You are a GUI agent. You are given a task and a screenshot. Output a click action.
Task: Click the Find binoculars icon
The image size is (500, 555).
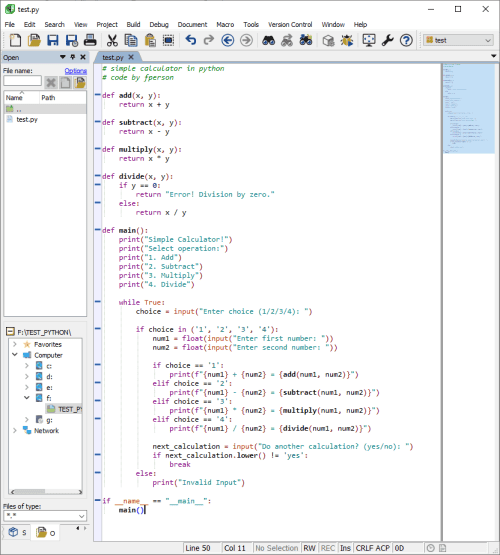click(268, 40)
